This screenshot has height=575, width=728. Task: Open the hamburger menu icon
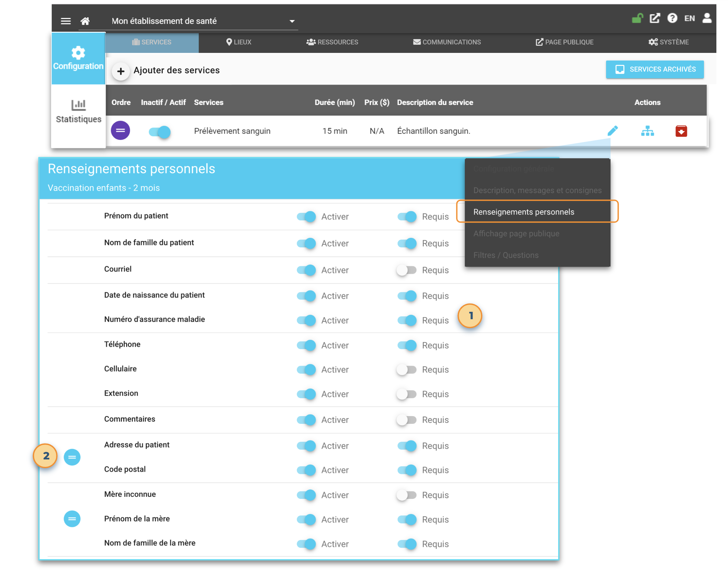tap(66, 21)
